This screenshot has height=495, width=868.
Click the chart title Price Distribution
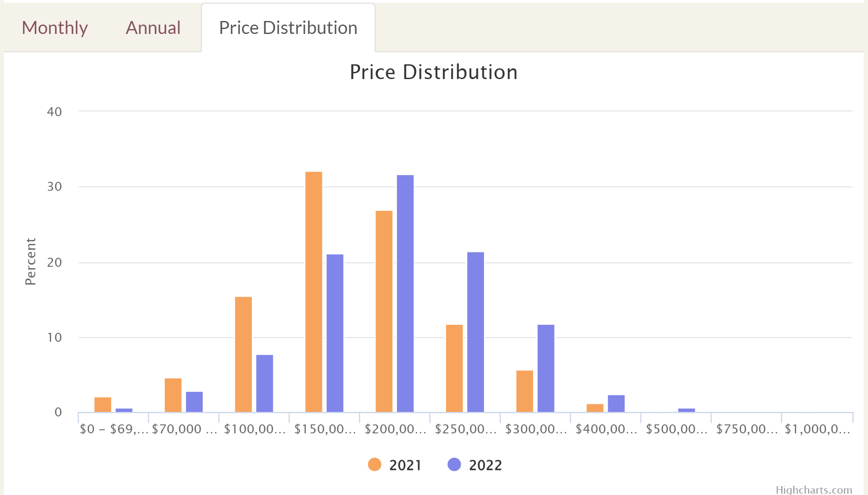[x=433, y=71]
